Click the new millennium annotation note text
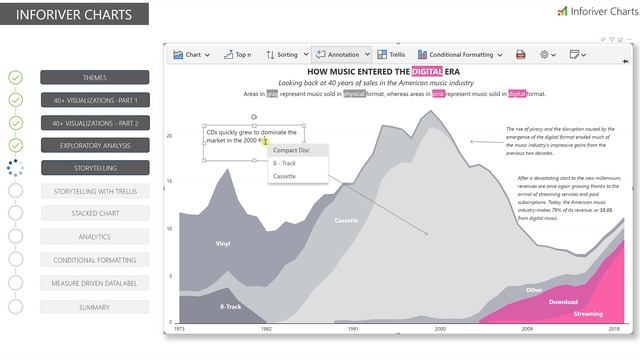The image size is (640, 360). pyautogui.click(x=569, y=198)
